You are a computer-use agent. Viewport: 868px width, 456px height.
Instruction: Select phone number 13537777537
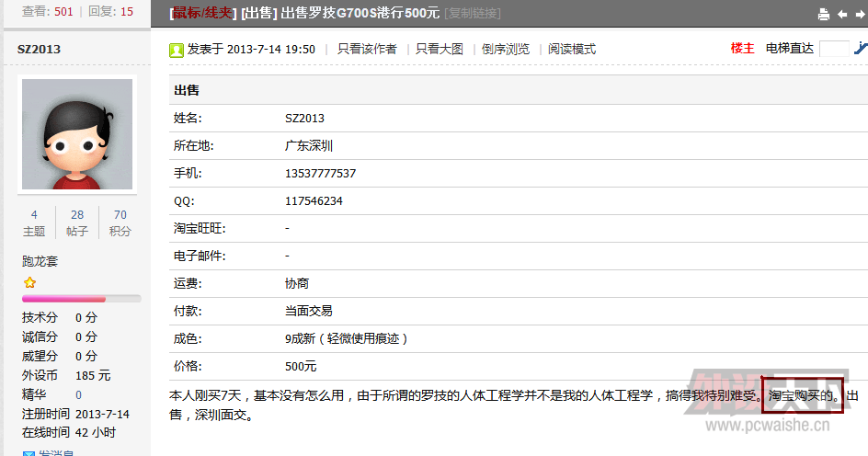[x=321, y=173]
